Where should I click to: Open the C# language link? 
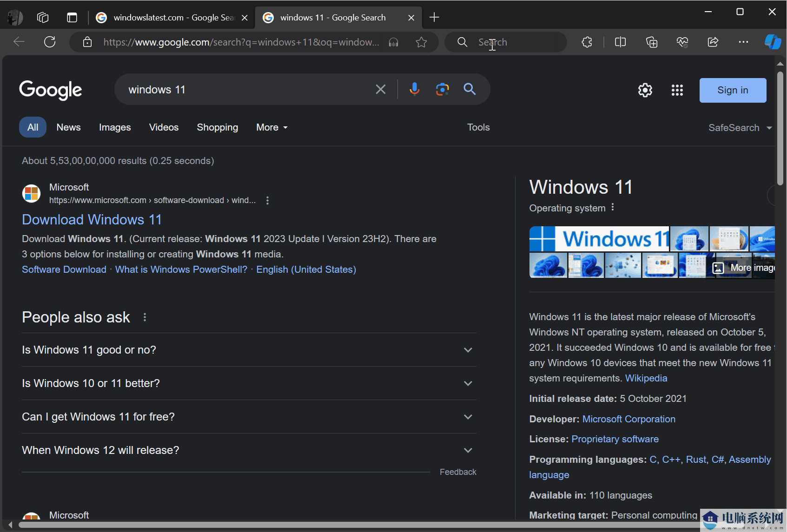pyautogui.click(x=718, y=460)
